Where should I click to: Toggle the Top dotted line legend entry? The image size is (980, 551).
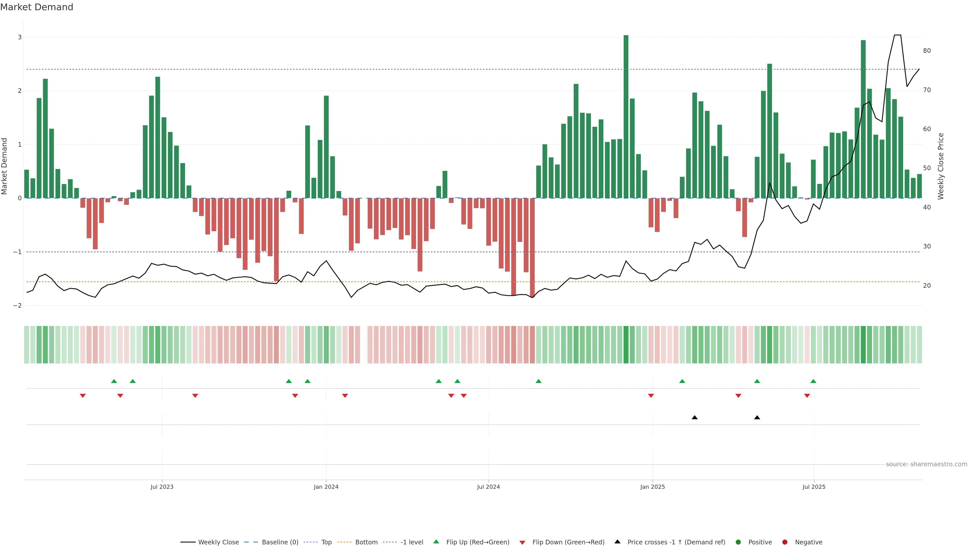[x=326, y=542]
